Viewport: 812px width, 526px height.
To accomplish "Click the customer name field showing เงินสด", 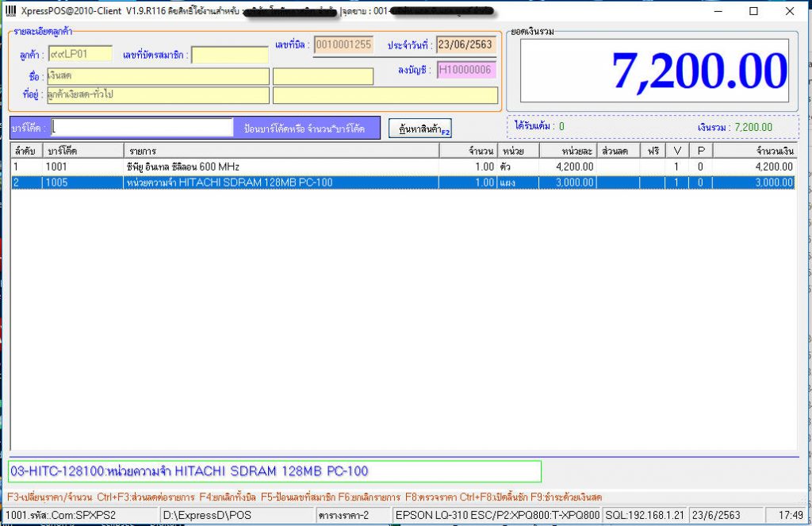I will point(159,76).
